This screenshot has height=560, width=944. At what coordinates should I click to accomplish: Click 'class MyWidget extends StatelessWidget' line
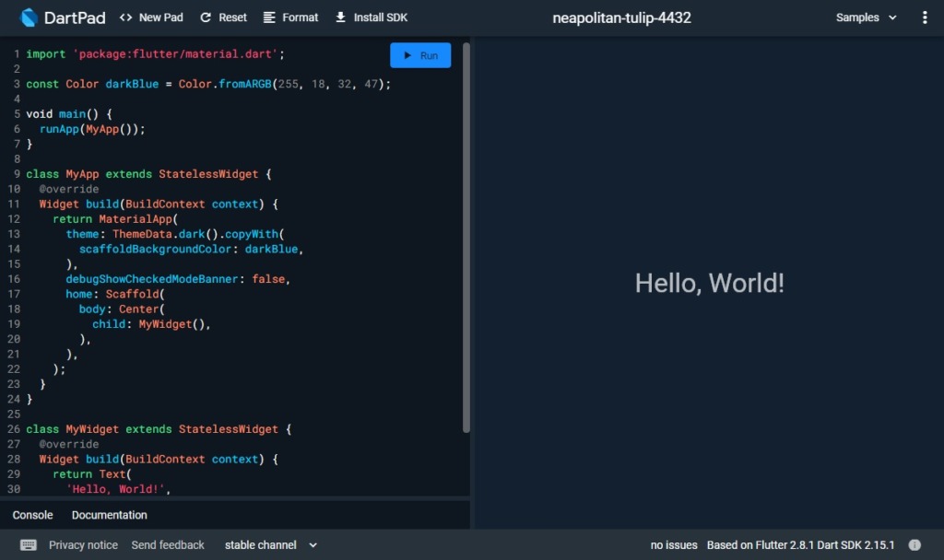pyautogui.click(x=159, y=429)
